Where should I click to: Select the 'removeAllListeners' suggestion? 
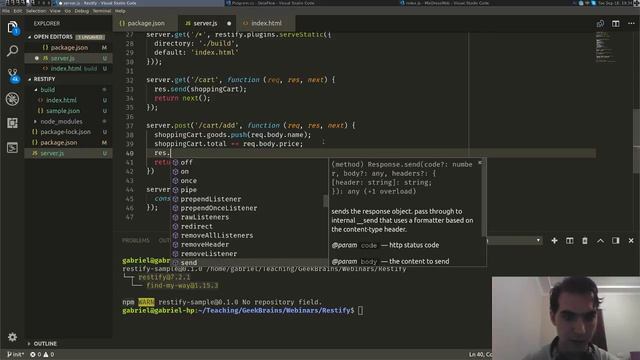coord(249,236)
